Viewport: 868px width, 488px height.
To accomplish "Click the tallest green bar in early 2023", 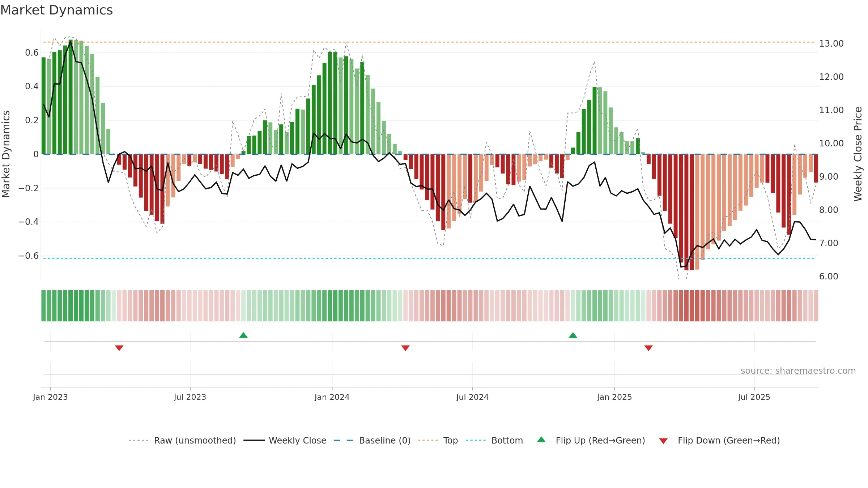I will click(x=71, y=97).
